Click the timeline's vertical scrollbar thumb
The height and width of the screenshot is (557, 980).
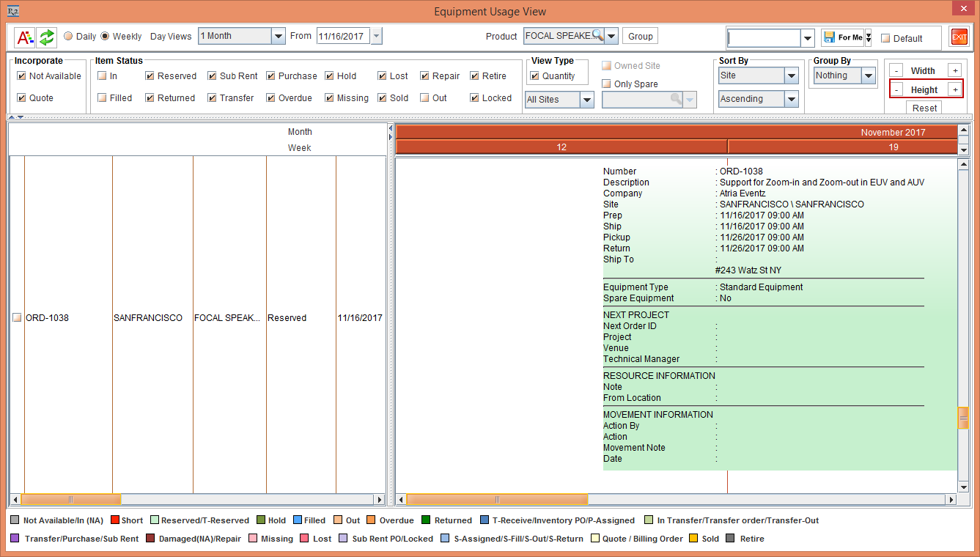coord(963,418)
